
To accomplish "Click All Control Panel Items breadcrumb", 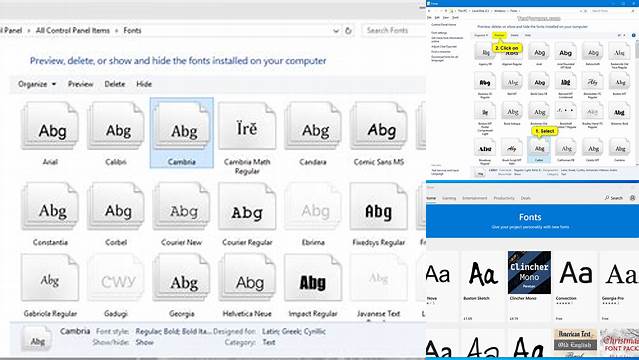I will (73, 31).
